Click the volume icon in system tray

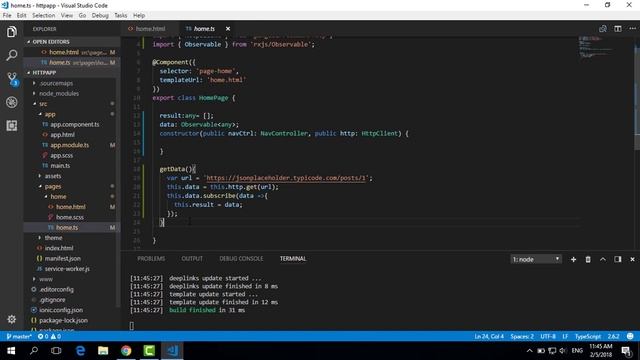tap(563, 351)
